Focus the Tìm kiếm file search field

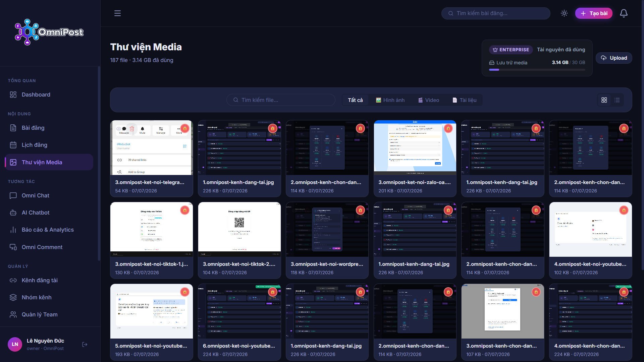(281, 100)
